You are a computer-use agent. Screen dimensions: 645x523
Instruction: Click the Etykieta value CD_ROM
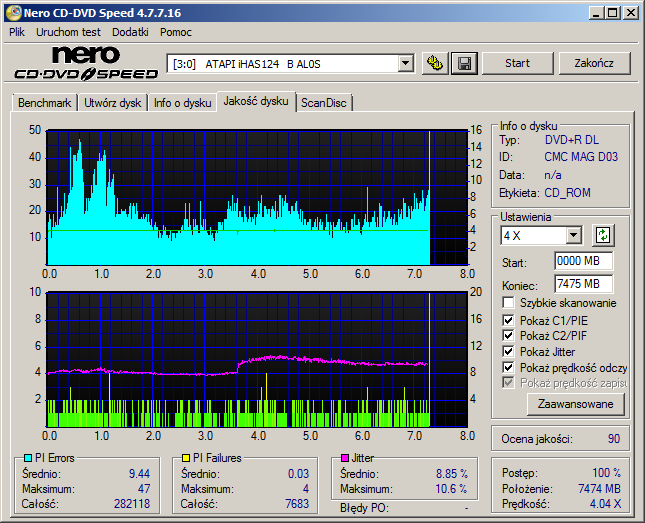(567, 193)
